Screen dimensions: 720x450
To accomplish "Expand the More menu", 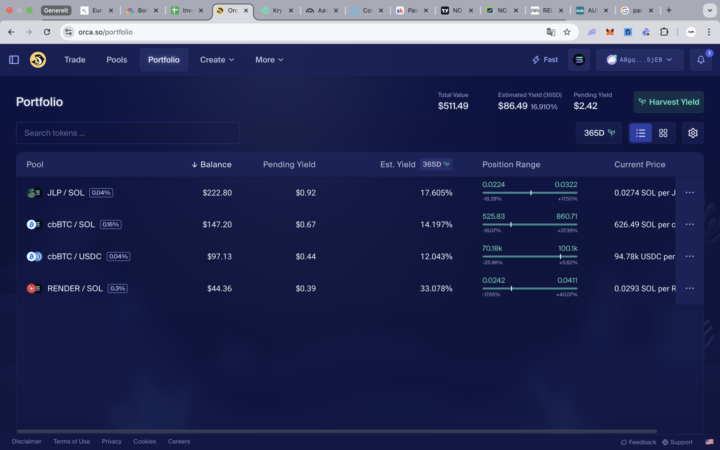I will click(269, 60).
